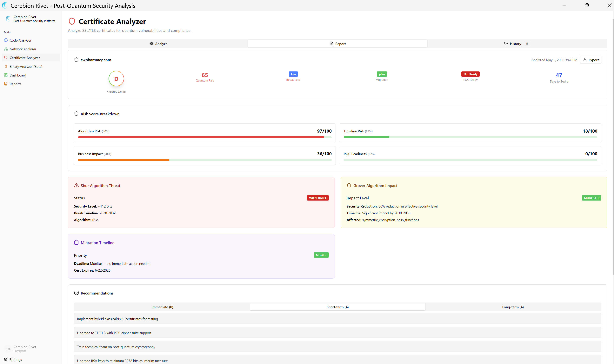
Task: Click the Security Grade D circle
Action: (116, 79)
